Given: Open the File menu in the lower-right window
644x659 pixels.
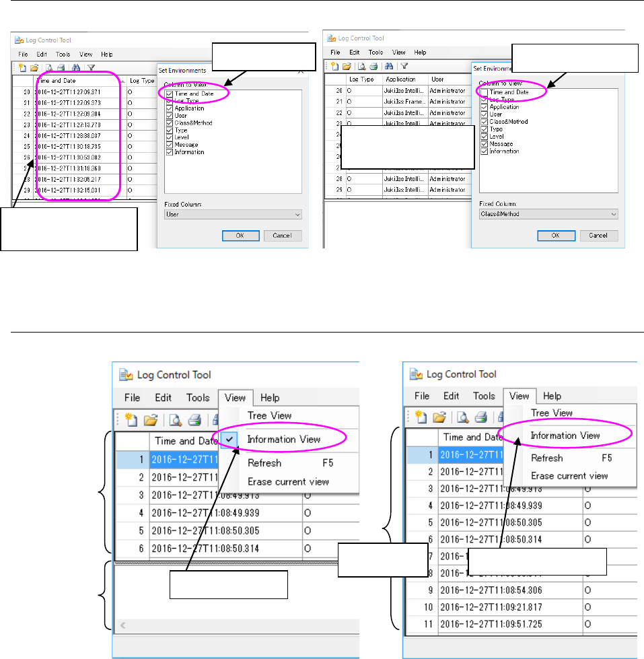Looking at the screenshot, I should coord(422,396).
